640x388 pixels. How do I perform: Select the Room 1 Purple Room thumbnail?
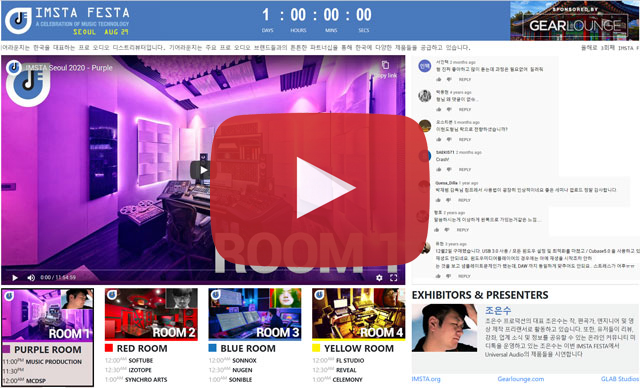point(47,315)
